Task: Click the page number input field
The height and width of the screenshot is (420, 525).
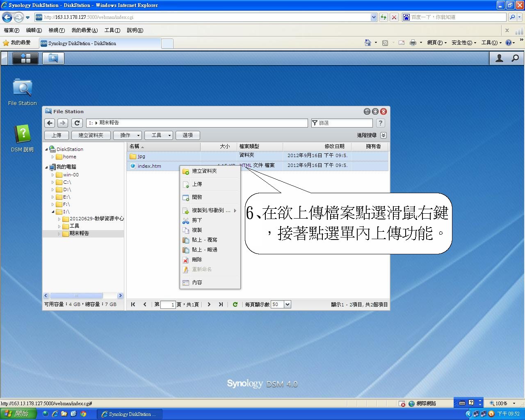Action: 168,304
